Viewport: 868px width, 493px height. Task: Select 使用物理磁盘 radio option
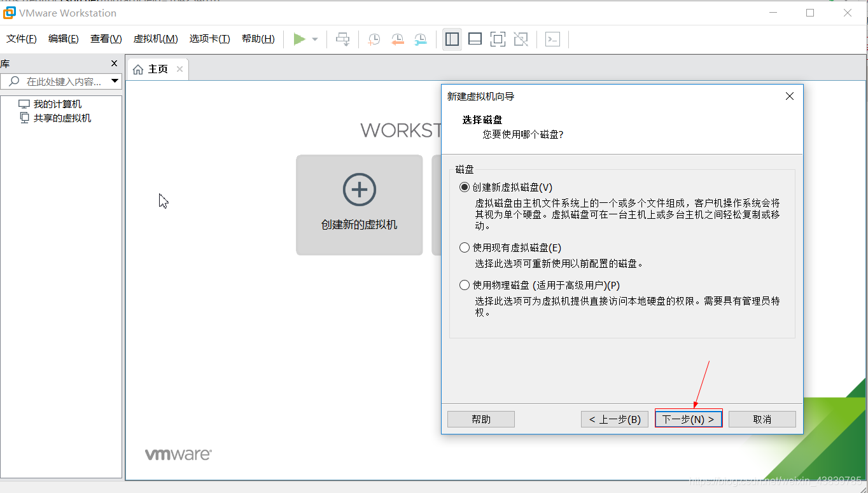pos(465,284)
